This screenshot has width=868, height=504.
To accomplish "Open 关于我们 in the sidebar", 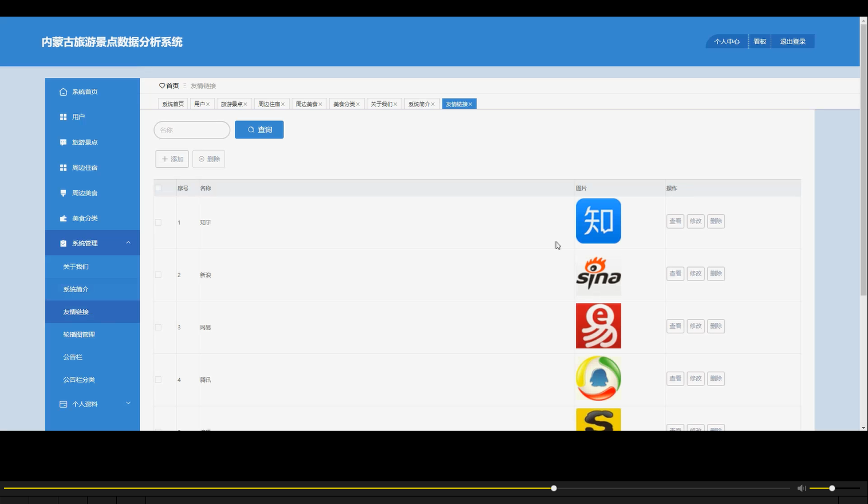I will pyautogui.click(x=93, y=267).
